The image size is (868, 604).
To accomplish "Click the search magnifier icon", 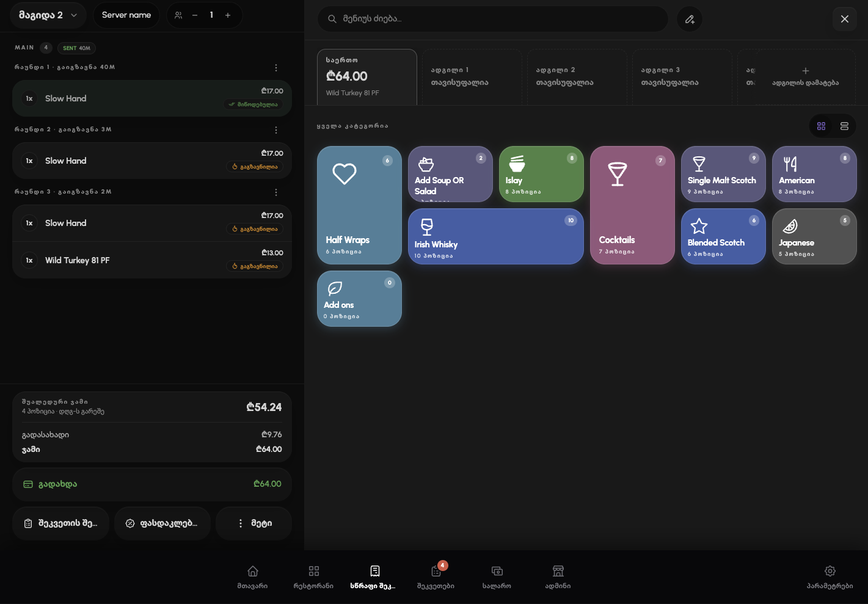I will [332, 19].
